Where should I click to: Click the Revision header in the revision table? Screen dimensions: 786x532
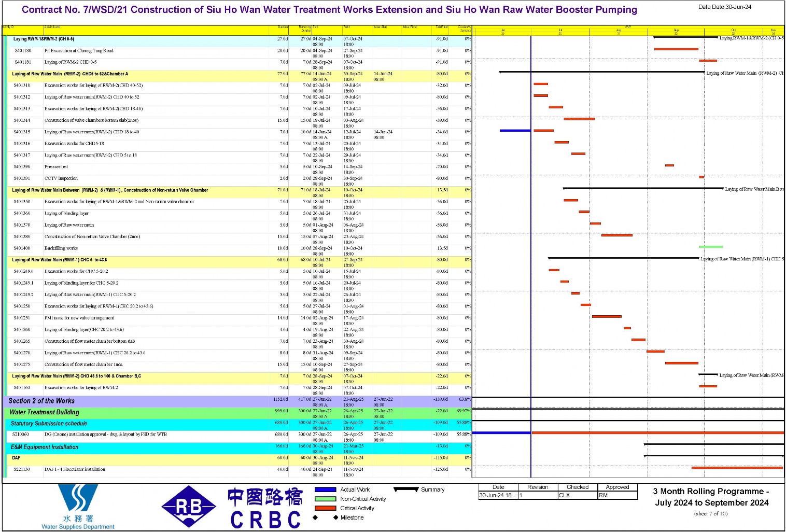coord(538,487)
